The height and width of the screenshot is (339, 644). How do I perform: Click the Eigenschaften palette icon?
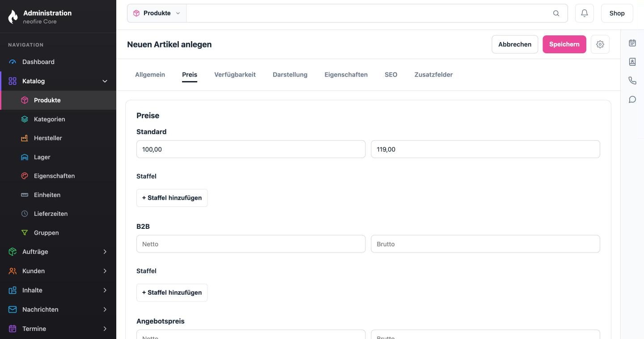[25, 176]
